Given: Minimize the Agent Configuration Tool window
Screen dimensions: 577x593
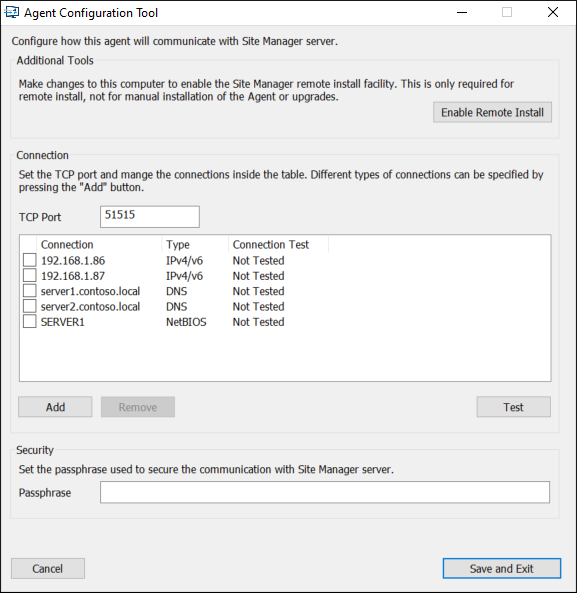Looking at the screenshot, I should [x=462, y=12].
